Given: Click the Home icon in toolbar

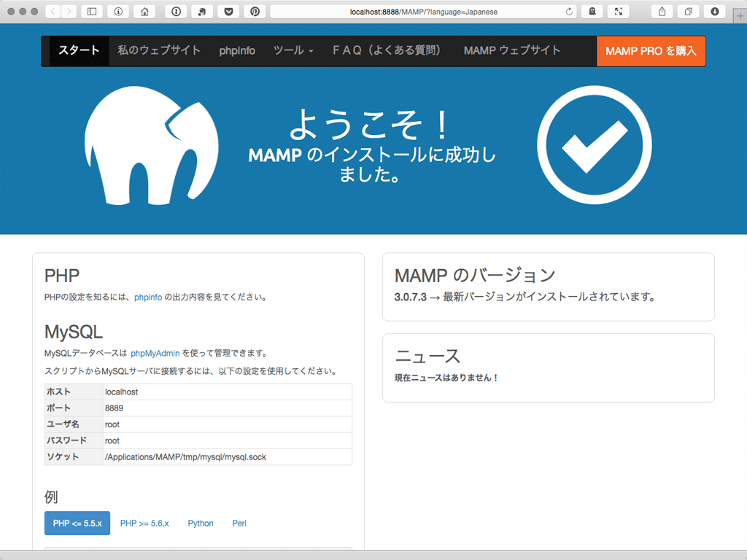Looking at the screenshot, I should tap(145, 12).
